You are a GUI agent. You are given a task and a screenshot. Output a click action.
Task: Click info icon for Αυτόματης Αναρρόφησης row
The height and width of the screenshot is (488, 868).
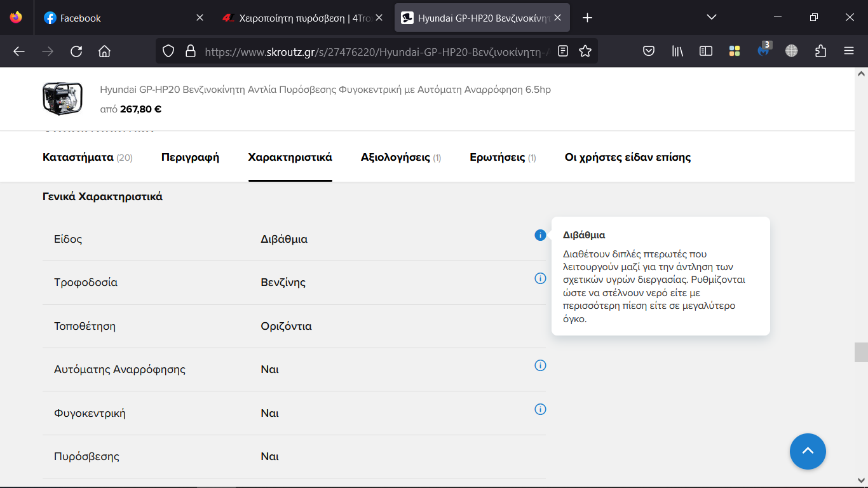540,365
